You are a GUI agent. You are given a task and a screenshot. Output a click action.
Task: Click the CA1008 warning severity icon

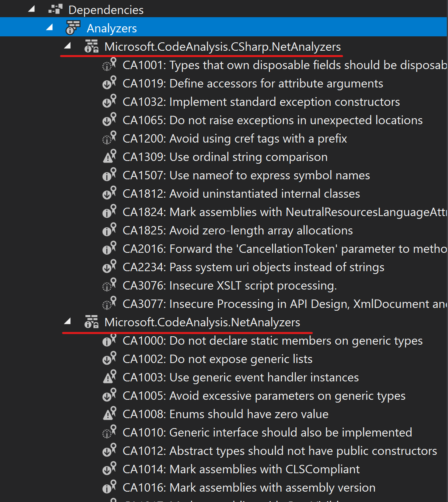[109, 414]
